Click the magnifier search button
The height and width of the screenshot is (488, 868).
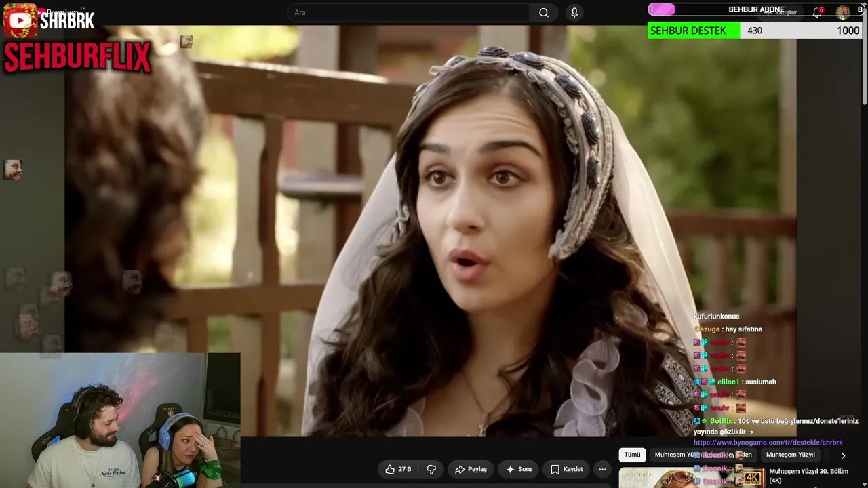tap(544, 12)
